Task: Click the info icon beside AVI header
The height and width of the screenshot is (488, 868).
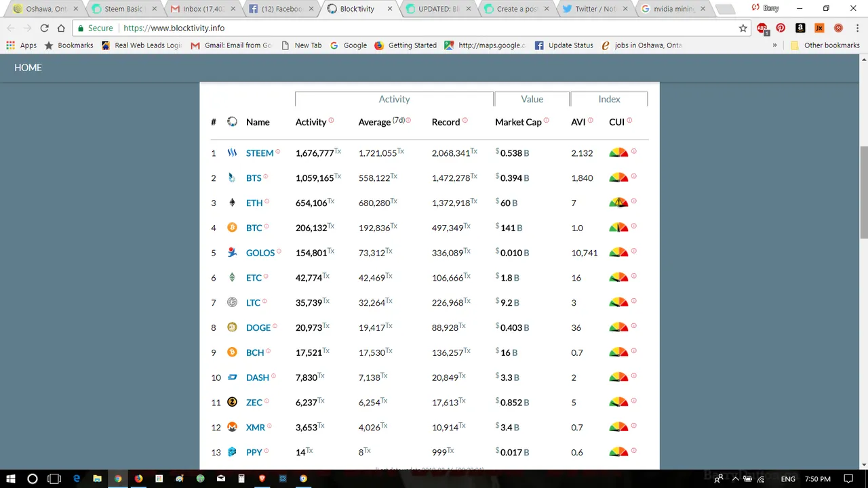Action: [x=591, y=121]
